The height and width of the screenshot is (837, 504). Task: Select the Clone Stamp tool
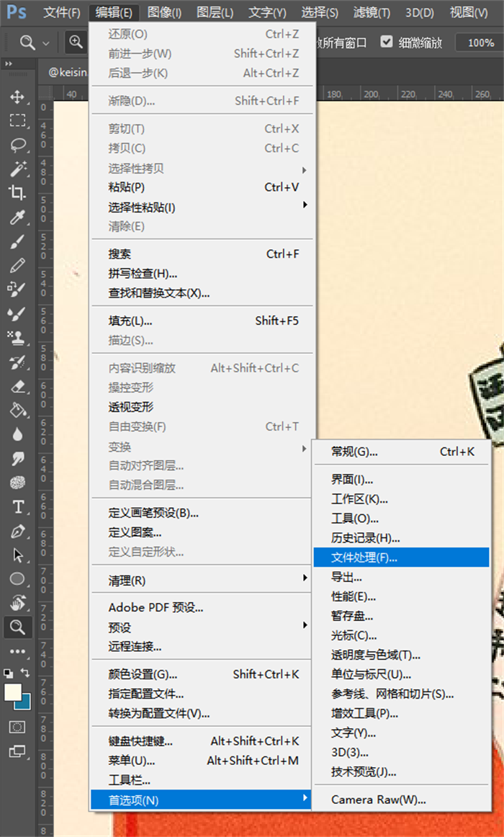17,337
